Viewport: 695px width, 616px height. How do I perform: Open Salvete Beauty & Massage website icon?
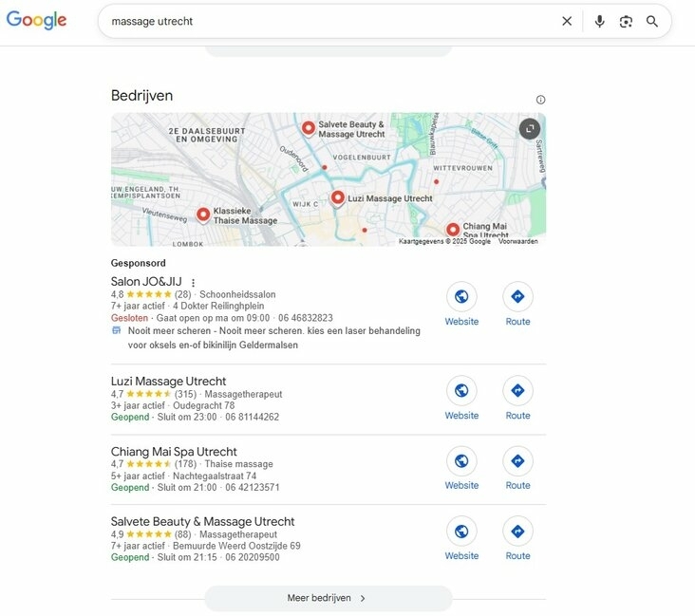(x=461, y=531)
